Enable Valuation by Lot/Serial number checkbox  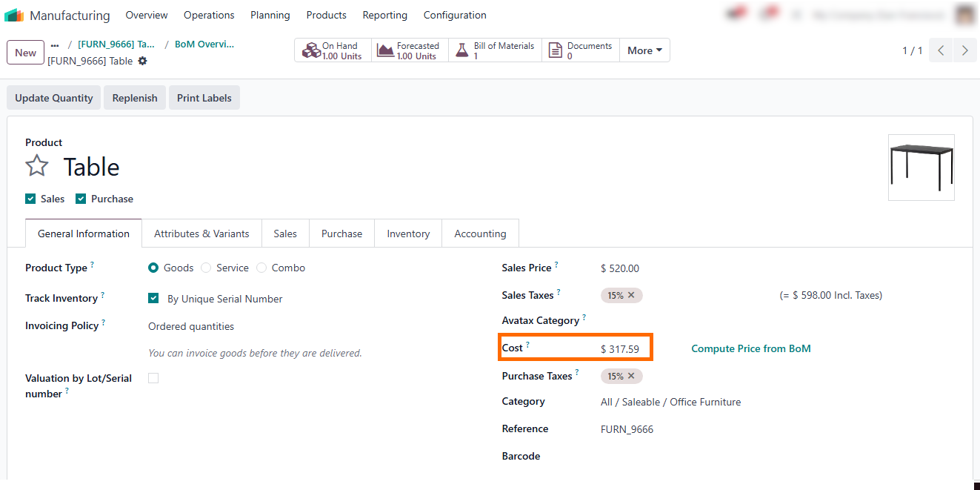(x=153, y=378)
